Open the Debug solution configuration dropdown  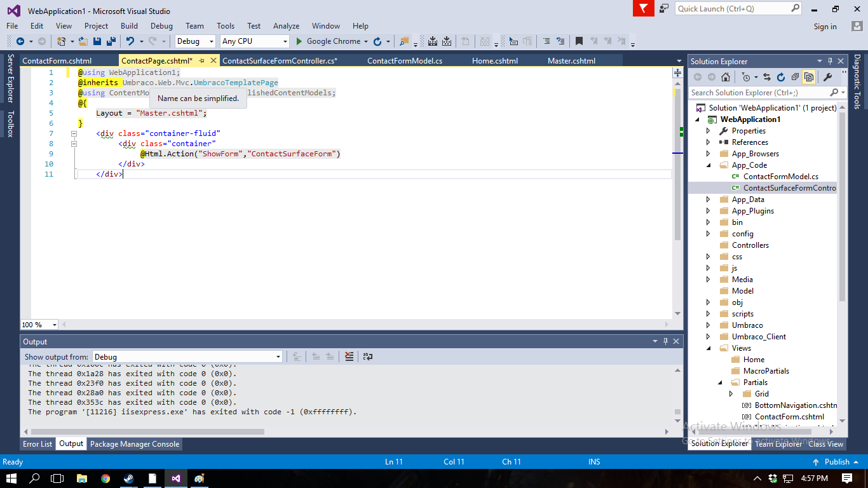(196, 41)
